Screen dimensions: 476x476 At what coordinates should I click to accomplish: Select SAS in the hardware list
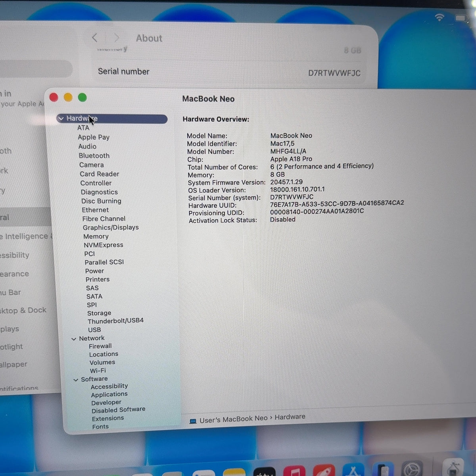point(92,288)
